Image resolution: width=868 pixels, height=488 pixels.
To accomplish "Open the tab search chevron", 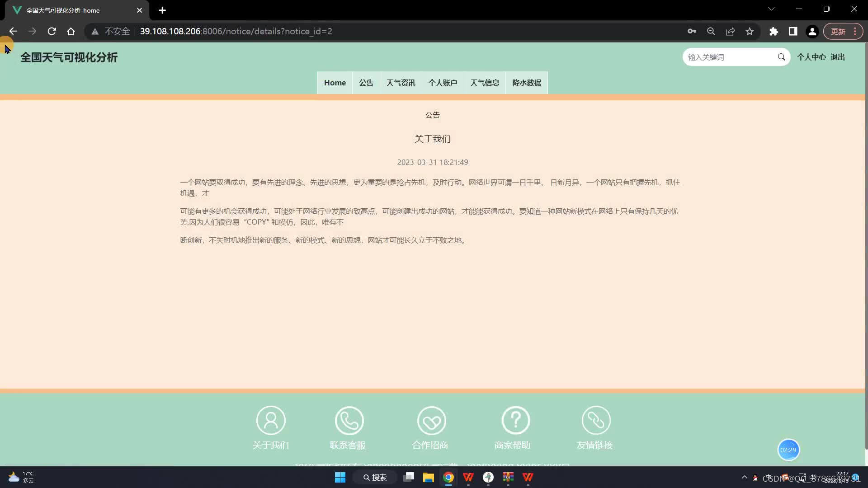I will tap(771, 9).
